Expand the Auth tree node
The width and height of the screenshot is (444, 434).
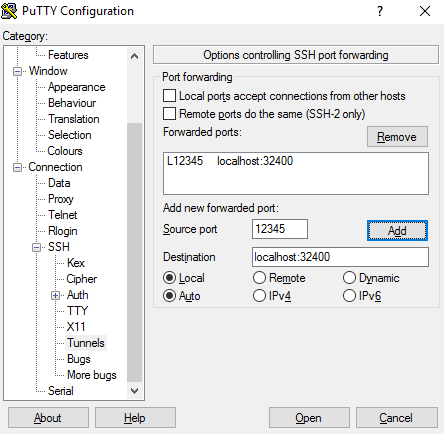(55, 295)
